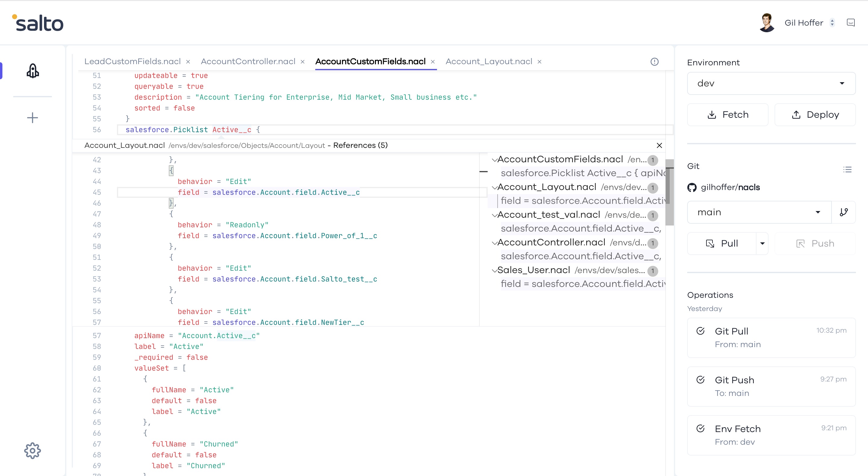Image resolution: width=868 pixels, height=476 pixels.
Task: Close the Account_Layout.nacl tab
Action: tap(539, 62)
